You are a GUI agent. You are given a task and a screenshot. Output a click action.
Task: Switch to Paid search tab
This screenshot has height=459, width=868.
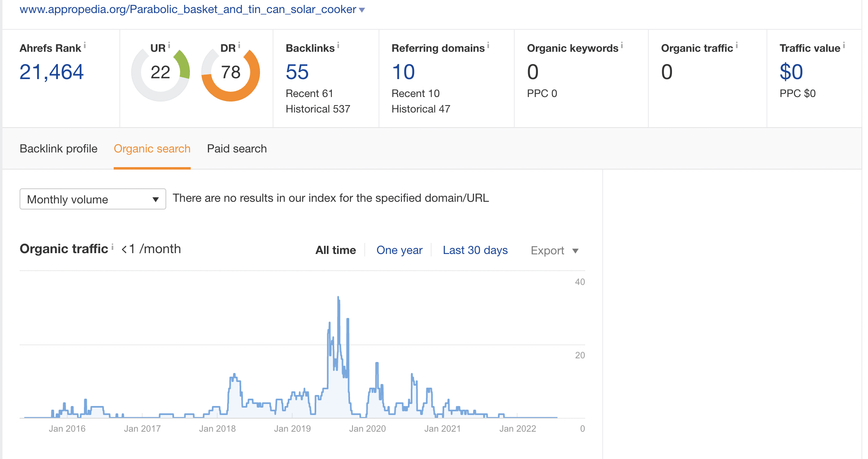click(x=237, y=149)
